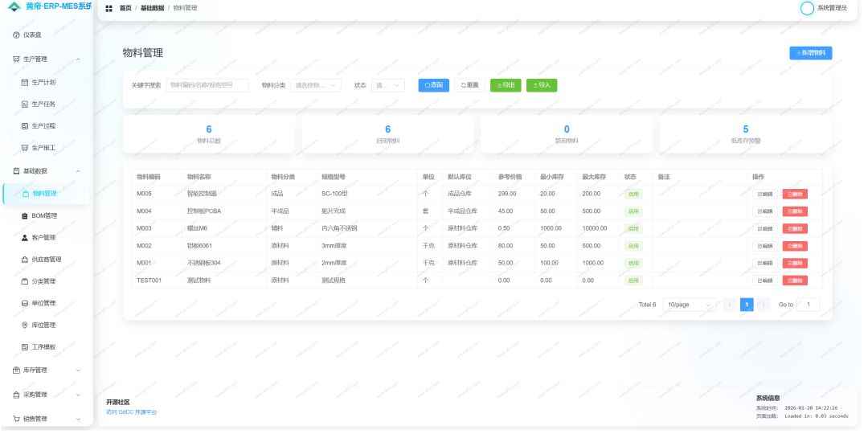Open 工序模板 in the sidebar
The image size is (868, 434).
pyautogui.click(x=45, y=347)
